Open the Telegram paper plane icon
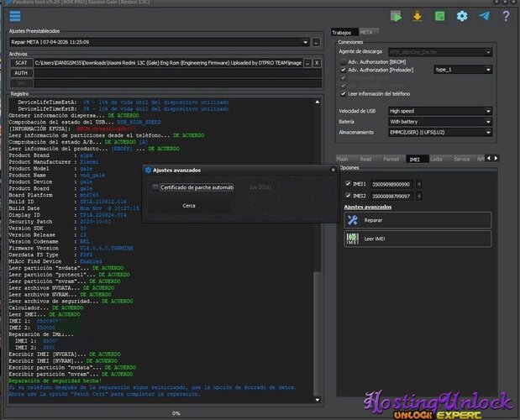The image size is (520, 420). pos(484,16)
